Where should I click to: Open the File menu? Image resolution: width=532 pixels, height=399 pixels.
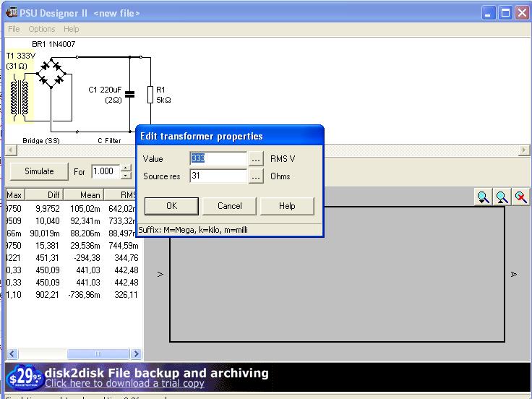pos(14,29)
